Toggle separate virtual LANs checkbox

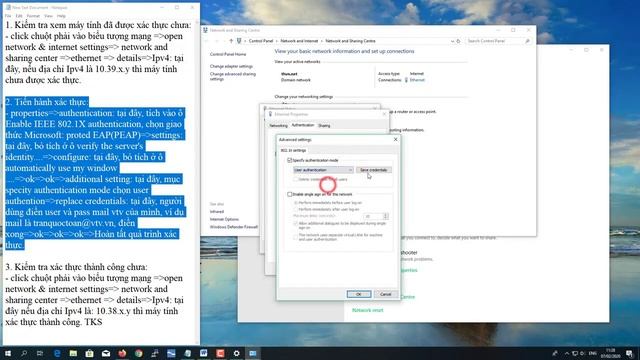pyautogui.click(x=296, y=236)
